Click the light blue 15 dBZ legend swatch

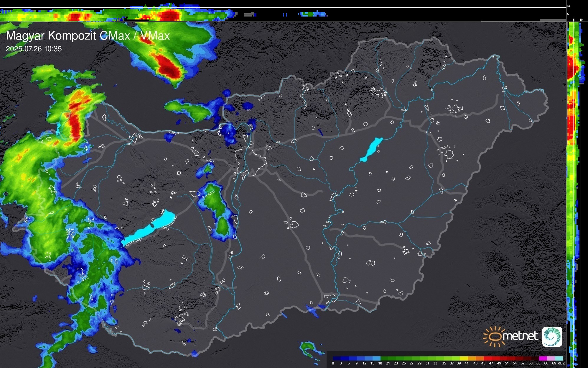pos(376,359)
